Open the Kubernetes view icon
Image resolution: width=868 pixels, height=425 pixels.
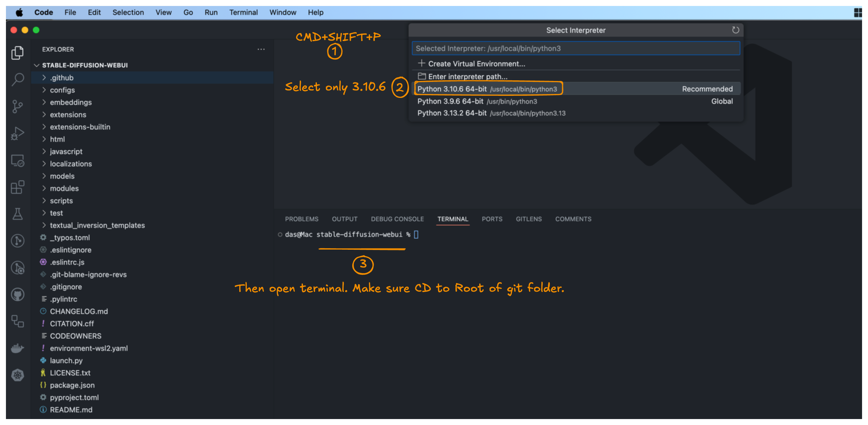(x=18, y=375)
